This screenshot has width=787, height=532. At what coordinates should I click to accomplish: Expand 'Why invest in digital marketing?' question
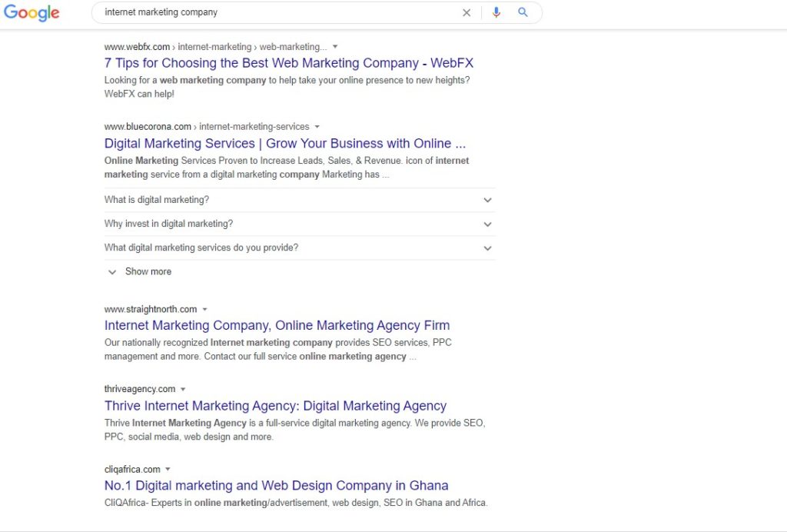click(x=300, y=224)
